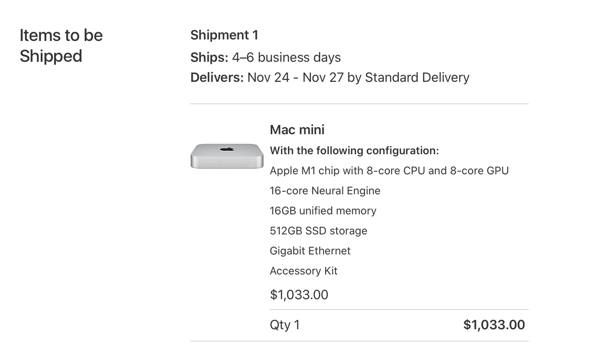Click the Ships label in bold
597x364 pixels.
[x=209, y=57]
